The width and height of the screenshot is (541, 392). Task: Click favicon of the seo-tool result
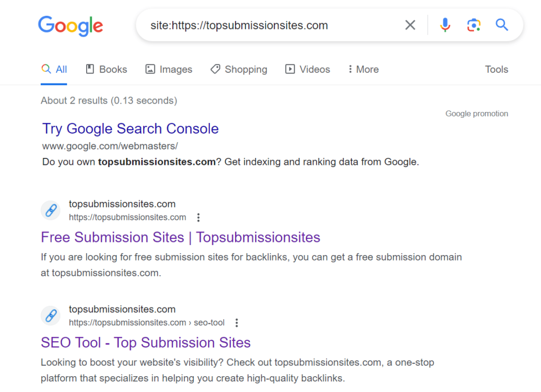(x=51, y=316)
